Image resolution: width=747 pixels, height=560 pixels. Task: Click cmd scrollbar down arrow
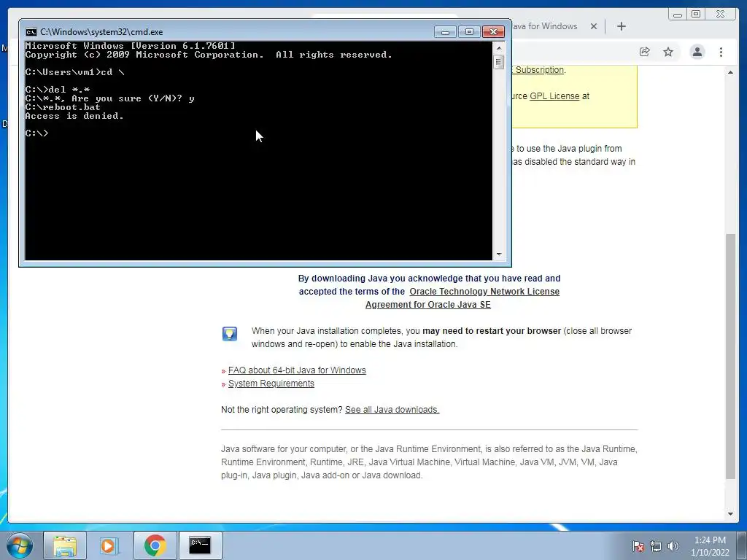pos(499,254)
